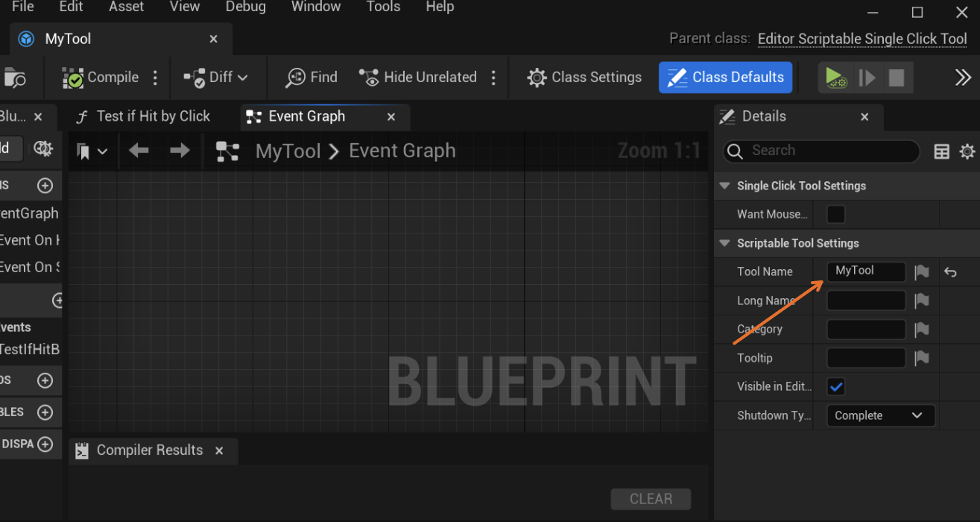Viewport: 980px width, 522px height.
Task: Click the CLEAR button
Action: (651, 499)
